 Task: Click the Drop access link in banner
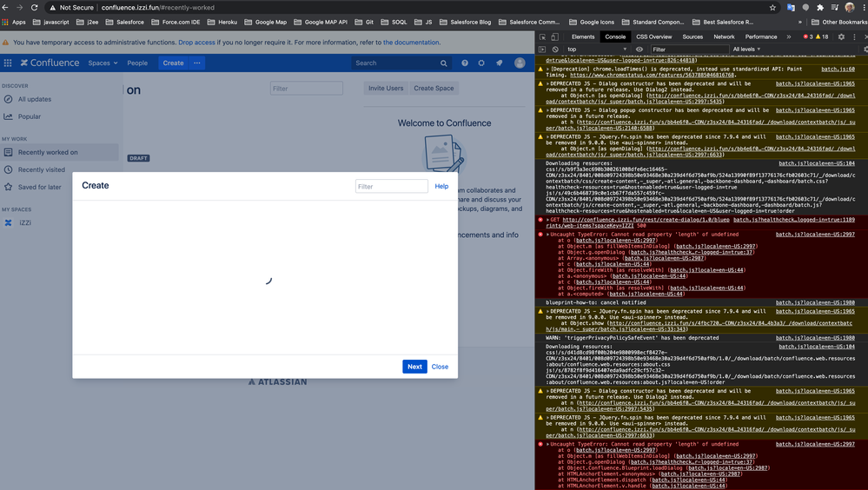(x=196, y=43)
